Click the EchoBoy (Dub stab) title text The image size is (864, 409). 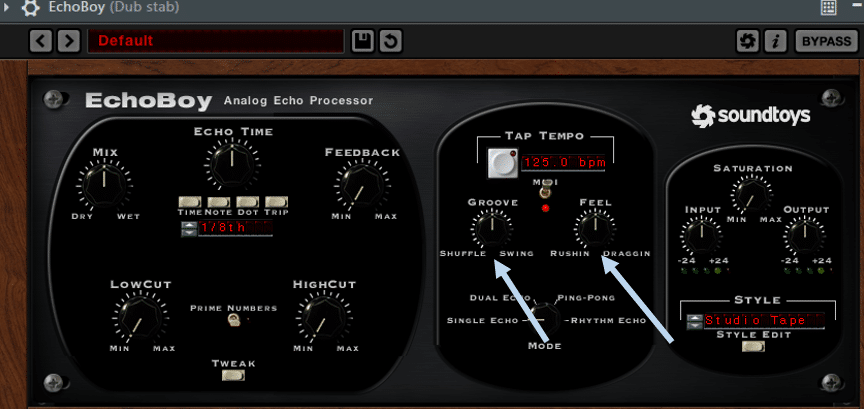[x=113, y=7]
